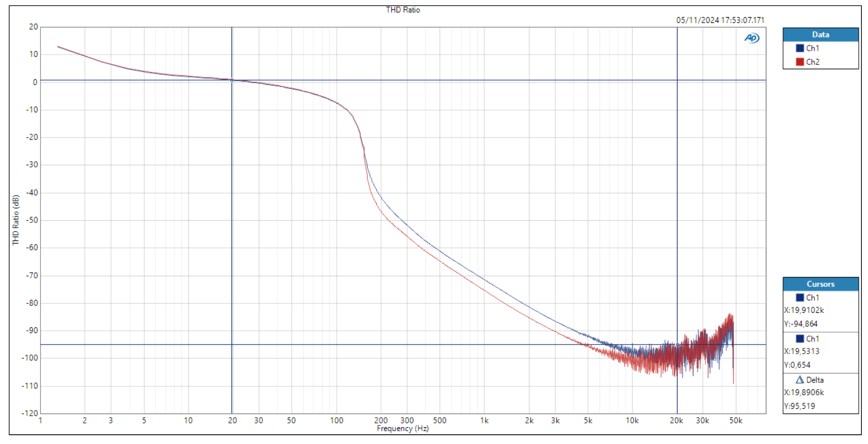This screenshot has height=444, width=868.
Task: Click the Frequency (Hz) axis label
Action: coord(403,429)
